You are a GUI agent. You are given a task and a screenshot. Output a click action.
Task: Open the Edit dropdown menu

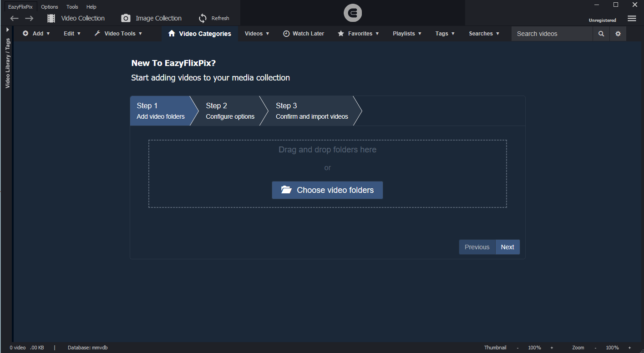point(72,34)
